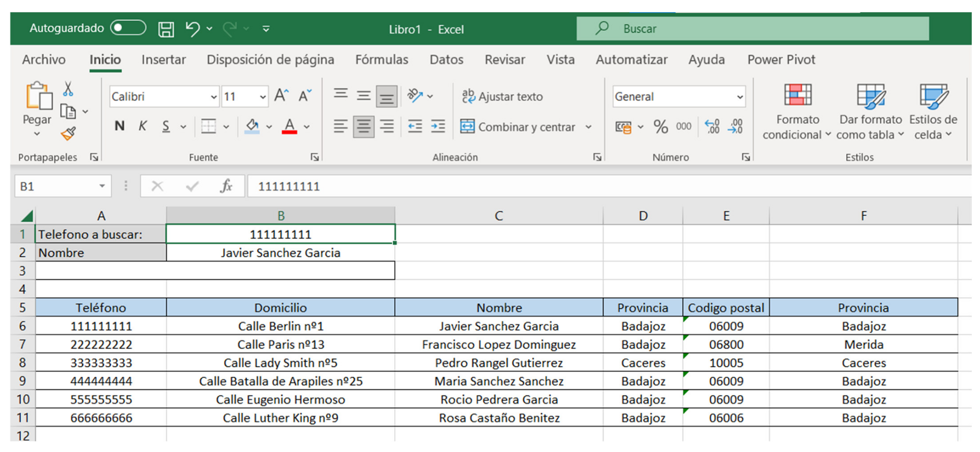Switch to the Insertar tab

[163, 59]
